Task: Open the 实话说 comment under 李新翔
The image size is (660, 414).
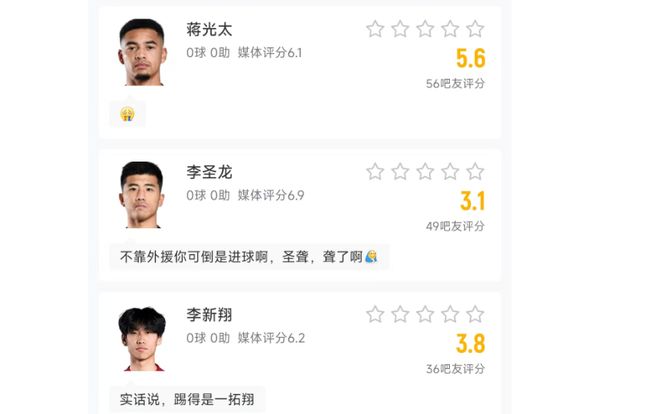Action: [186, 399]
